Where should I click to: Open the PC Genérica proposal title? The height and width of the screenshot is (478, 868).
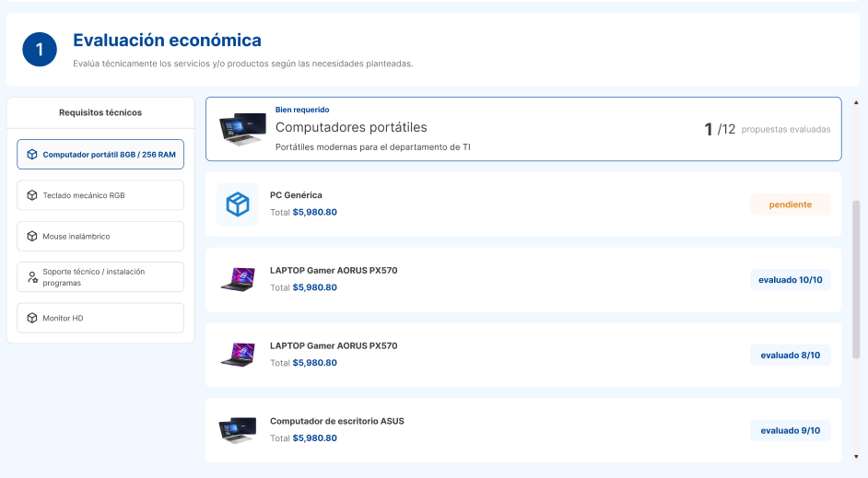296,195
